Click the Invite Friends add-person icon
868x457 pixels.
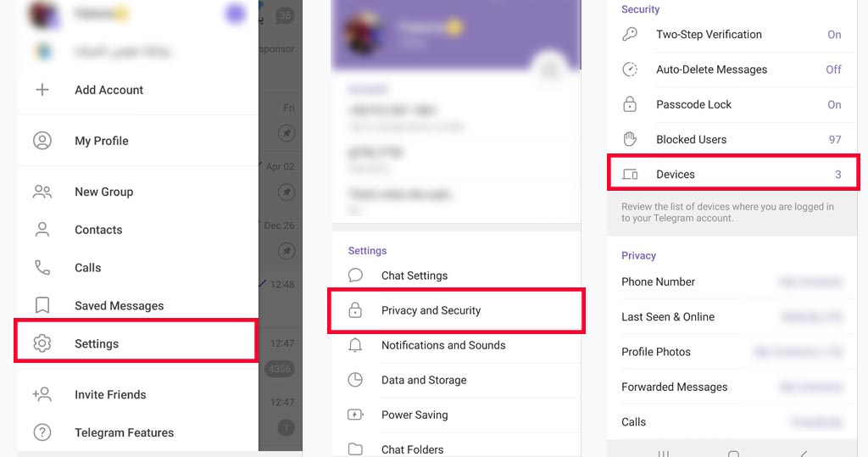(x=42, y=394)
